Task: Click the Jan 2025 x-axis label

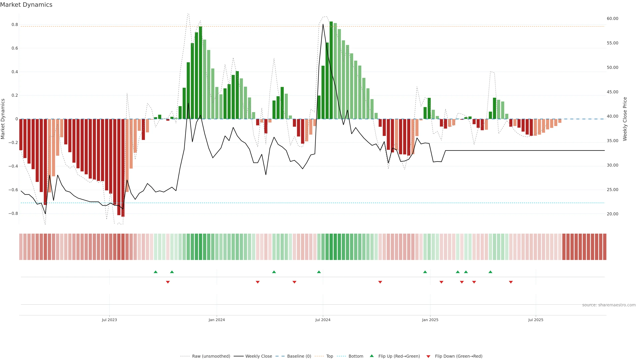Action: pyautogui.click(x=430, y=320)
